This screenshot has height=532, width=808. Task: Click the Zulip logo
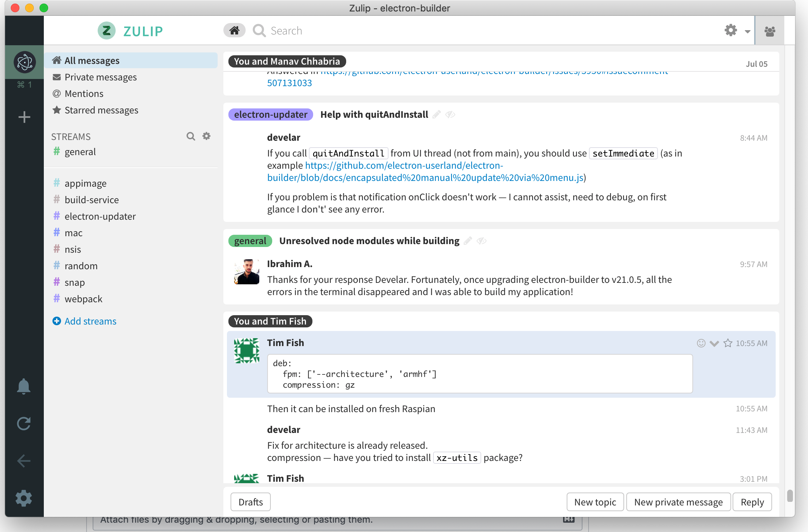pos(130,31)
